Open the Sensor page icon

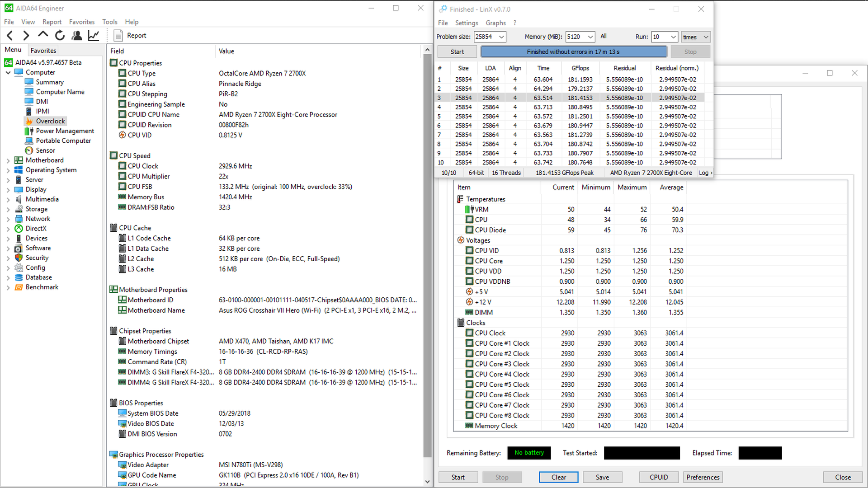point(29,150)
